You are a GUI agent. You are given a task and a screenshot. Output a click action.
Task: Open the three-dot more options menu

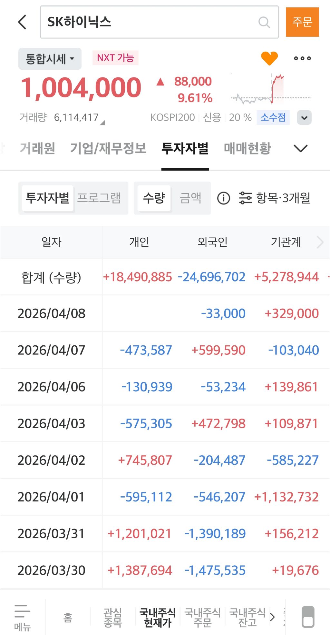click(302, 58)
